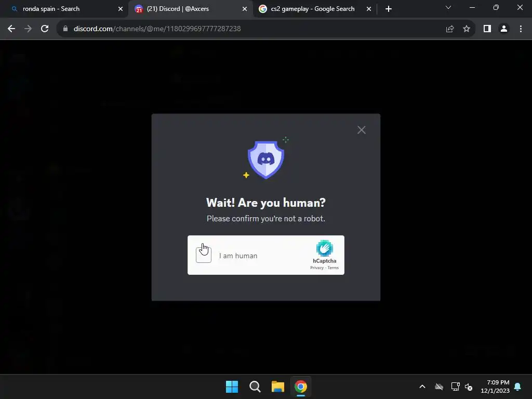The width and height of the screenshot is (532, 399).
Task: Open File Explorer from the taskbar
Action: pyautogui.click(x=278, y=387)
